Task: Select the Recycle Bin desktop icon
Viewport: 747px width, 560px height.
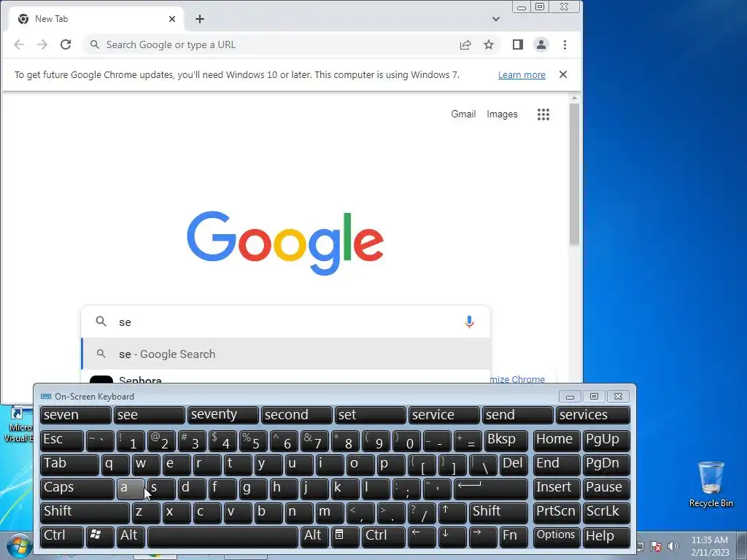Action: click(711, 484)
